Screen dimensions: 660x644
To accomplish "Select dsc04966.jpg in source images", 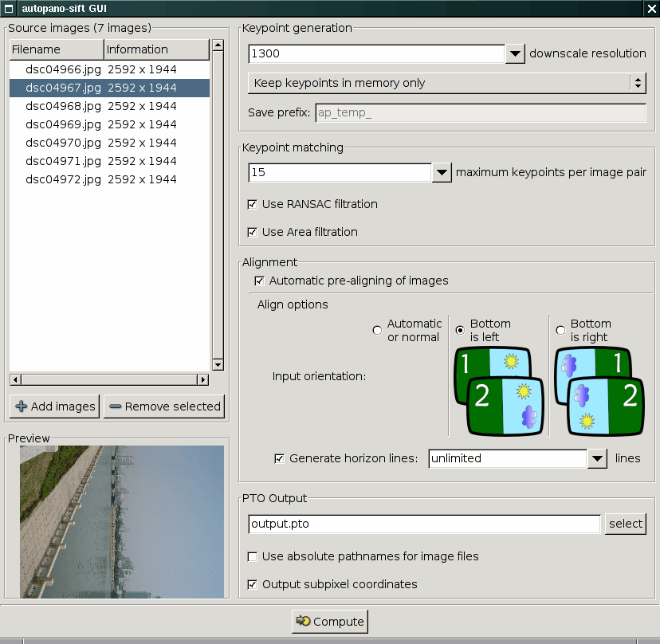I will (x=109, y=69).
